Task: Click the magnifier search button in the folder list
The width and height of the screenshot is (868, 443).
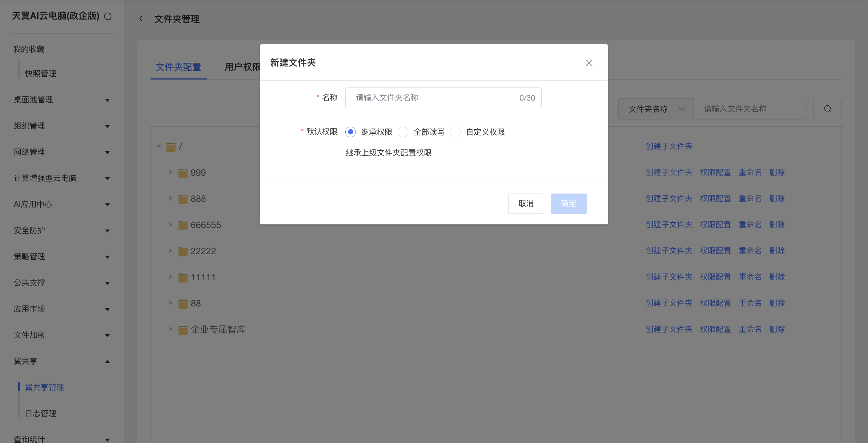Action: pos(827,109)
